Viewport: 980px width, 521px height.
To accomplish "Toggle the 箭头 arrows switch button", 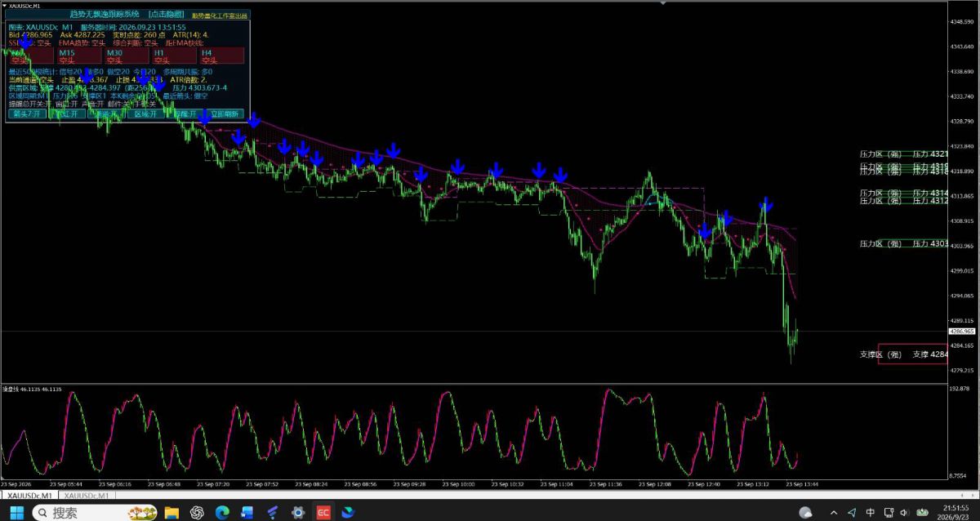I will pos(28,114).
